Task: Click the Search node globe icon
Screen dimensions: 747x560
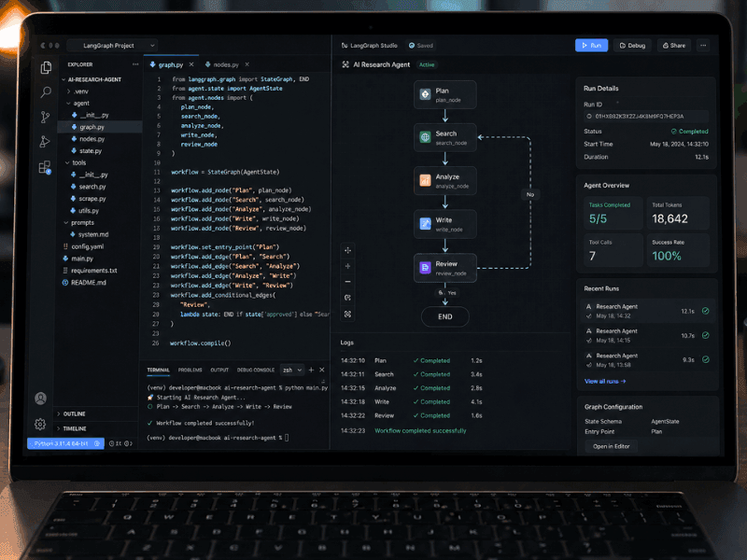Action: (x=425, y=137)
